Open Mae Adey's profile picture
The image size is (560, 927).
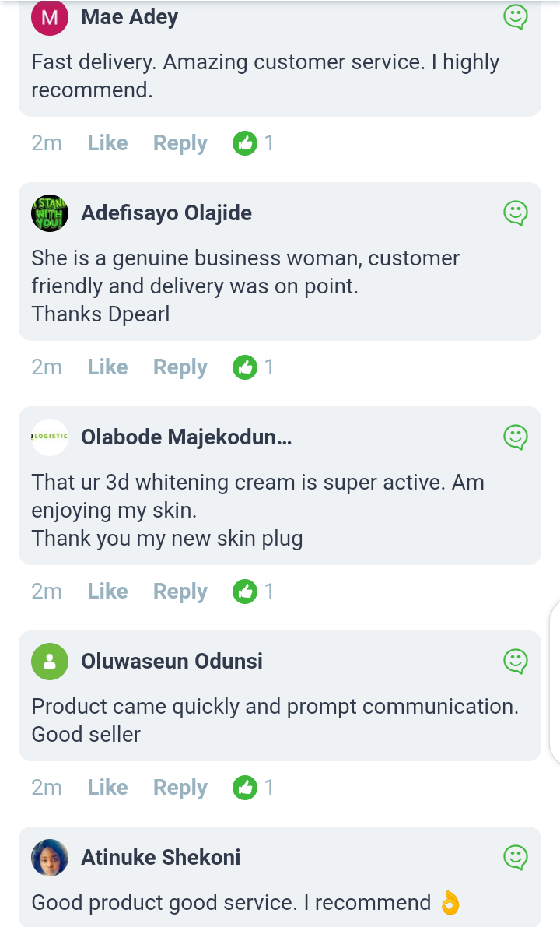(50, 17)
